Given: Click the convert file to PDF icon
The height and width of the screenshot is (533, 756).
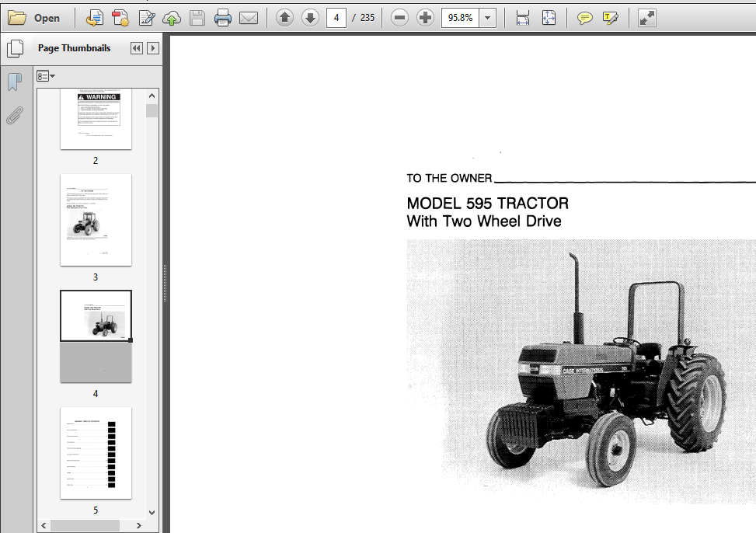Looking at the screenshot, I should (x=95, y=19).
